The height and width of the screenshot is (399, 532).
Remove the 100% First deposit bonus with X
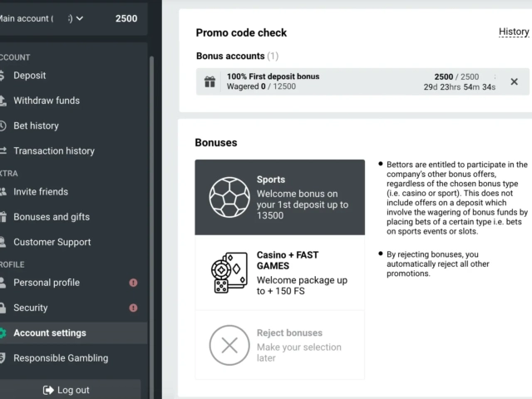coord(514,81)
